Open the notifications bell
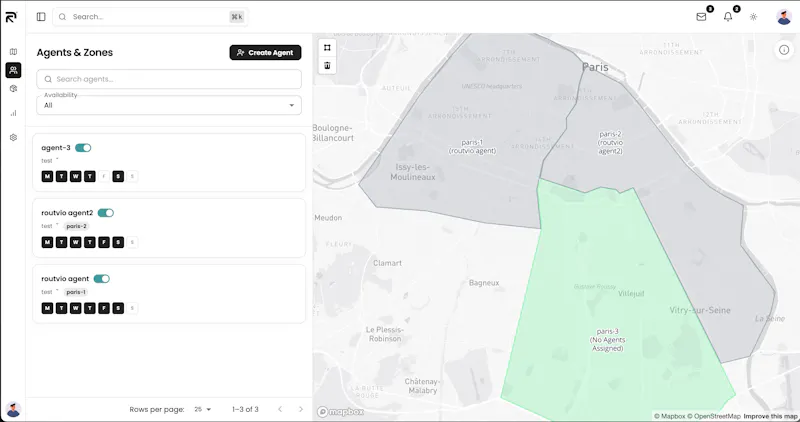800x422 pixels. [728, 17]
